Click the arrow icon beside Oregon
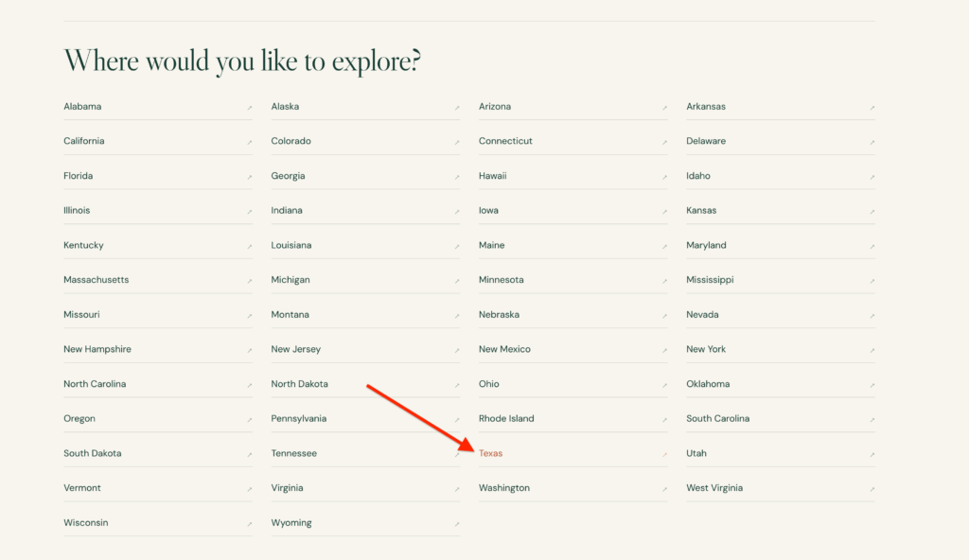 250,420
